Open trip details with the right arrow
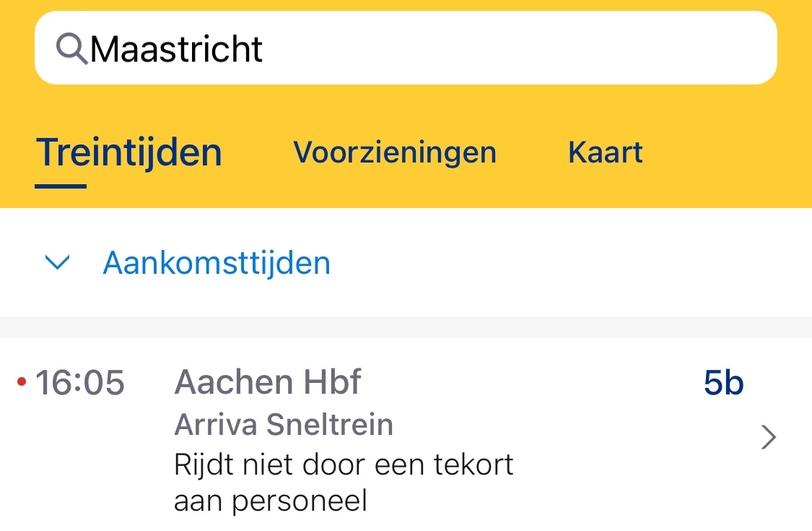This screenshot has width=812, height=531. pyautogui.click(x=769, y=437)
